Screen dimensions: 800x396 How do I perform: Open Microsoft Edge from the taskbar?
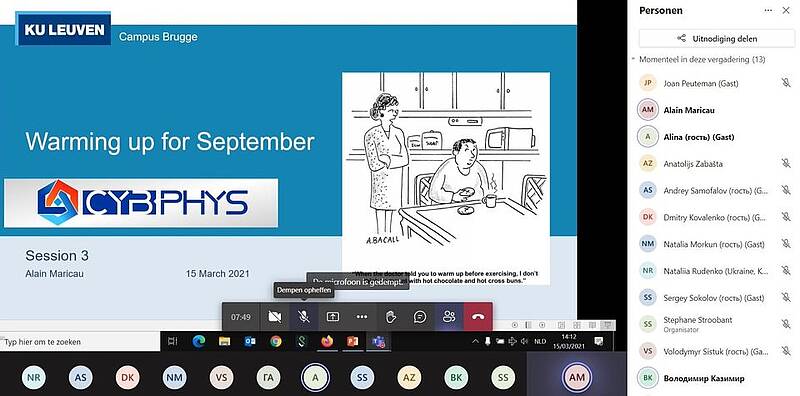coord(198,341)
